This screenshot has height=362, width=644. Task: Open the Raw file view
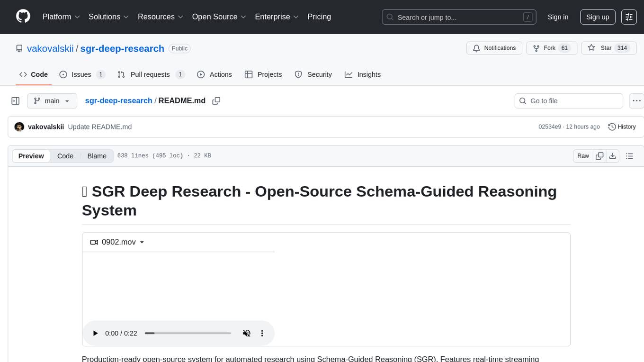click(x=583, y=156)
